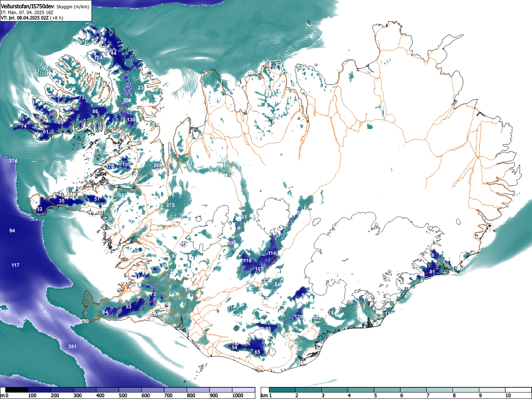This screenshot has height=399, width=532.
Task: Click visibility value 84 on Reykjanes peninsula
Action: [x=105, y=312]
